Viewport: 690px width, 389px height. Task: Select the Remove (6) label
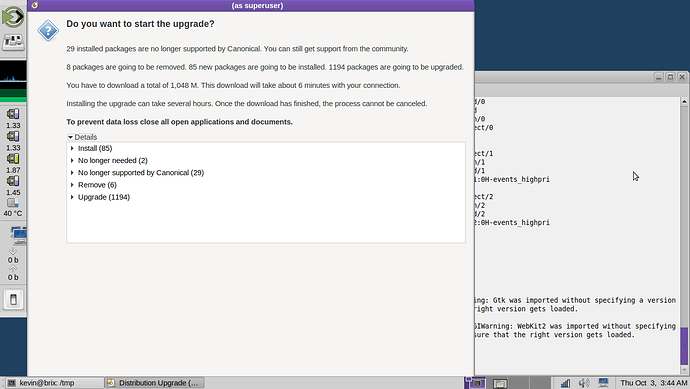(97, 185)
